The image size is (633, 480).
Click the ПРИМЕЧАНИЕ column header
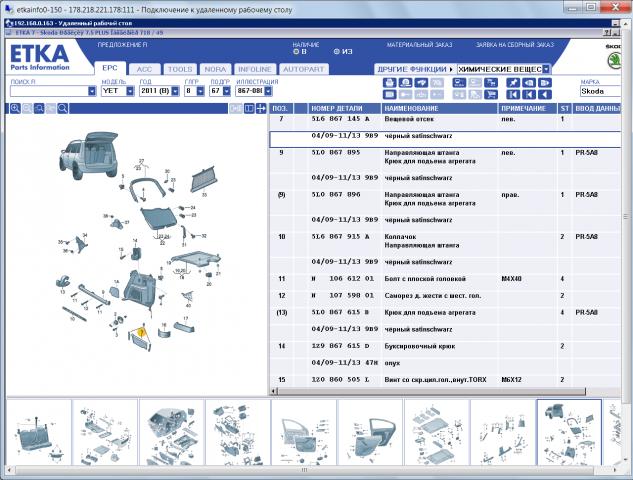528,108
